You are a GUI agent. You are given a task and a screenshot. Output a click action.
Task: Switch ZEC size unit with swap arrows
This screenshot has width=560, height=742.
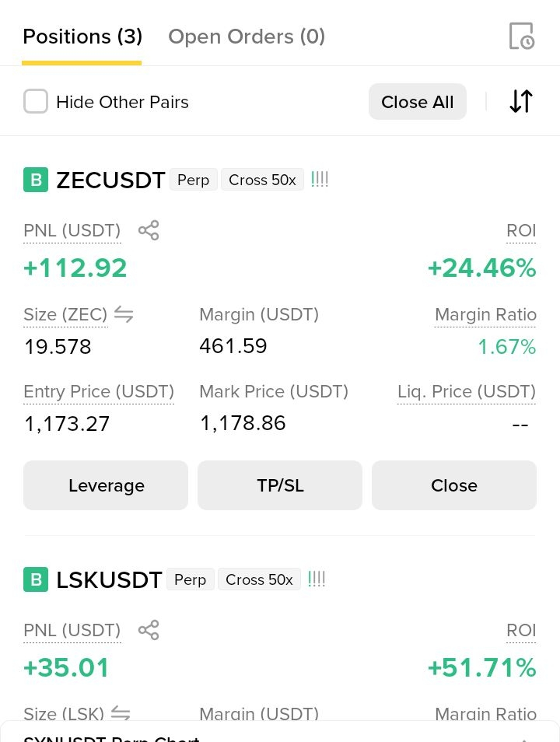124,314
